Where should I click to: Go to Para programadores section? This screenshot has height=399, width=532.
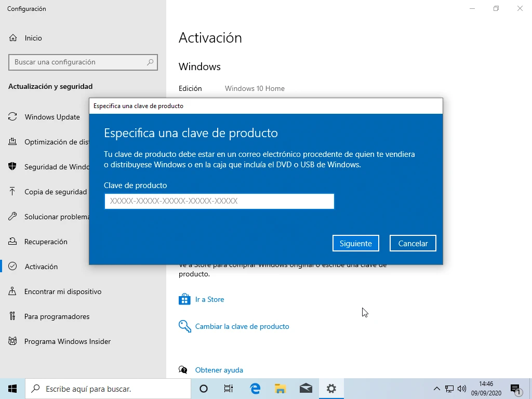click(57, 316)
